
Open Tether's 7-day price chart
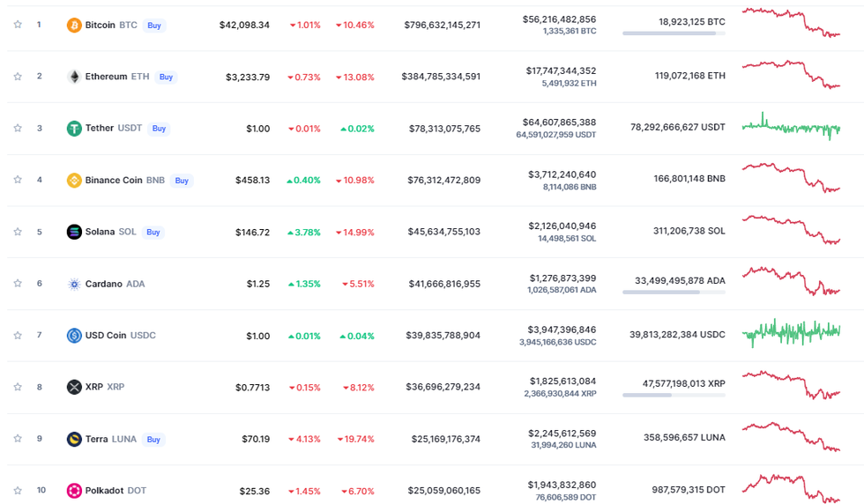791,128
